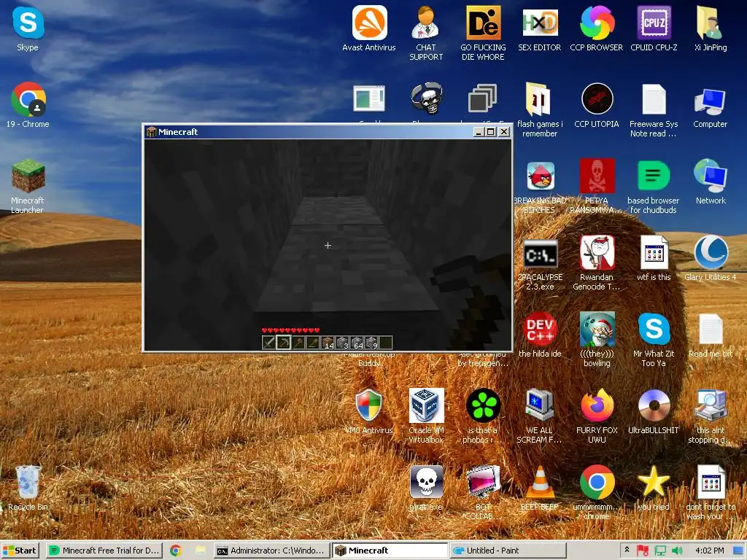The height and width of the screenshot is (560, 747).
Task: Launch Oracle VM Virtualbox
Action: coord(426,416)
